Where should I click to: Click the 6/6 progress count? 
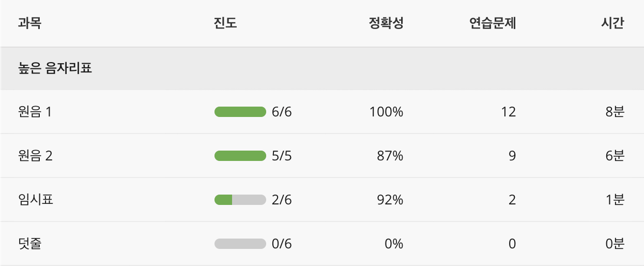pyautogui.click(x=282, y=112)
